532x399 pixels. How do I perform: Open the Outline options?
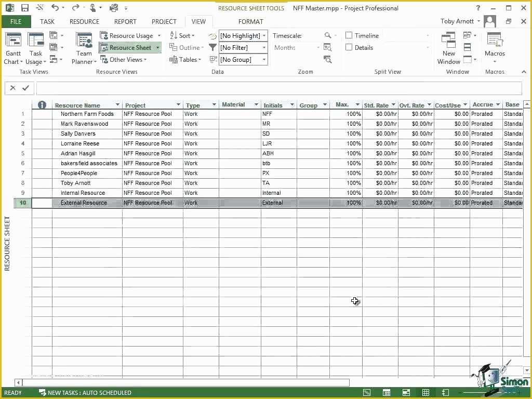(187, 47)
